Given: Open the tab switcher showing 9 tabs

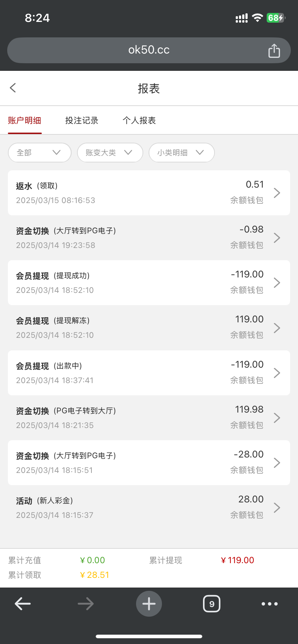Looking at the screenshot, I should (x=212, y=604).
